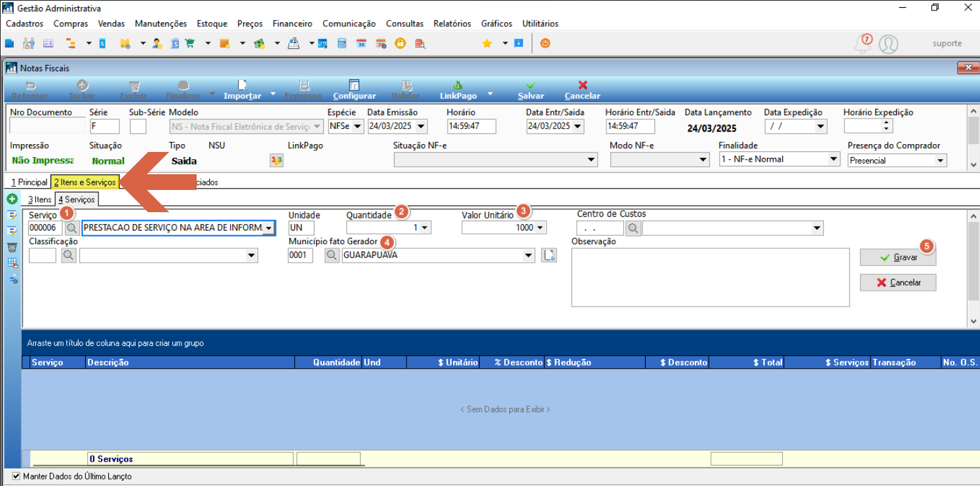This screenshot has width=980, height=486.
Task: Click the orange power icon in toolbar
Action: [x=545, y=43]
